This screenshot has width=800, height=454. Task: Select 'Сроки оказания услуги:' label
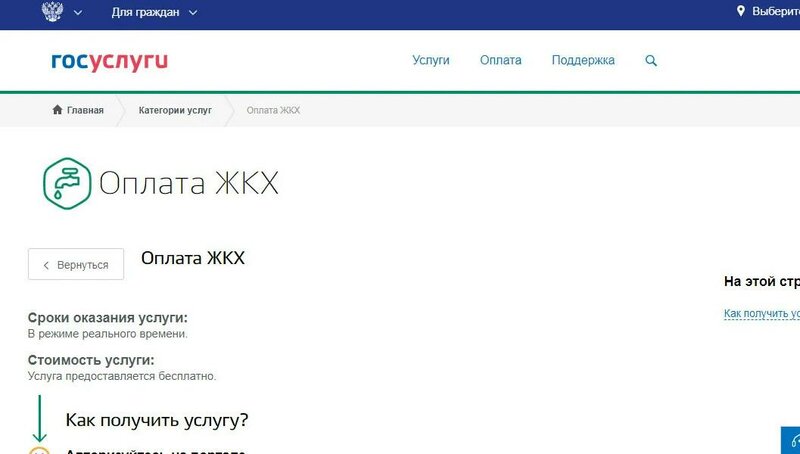point(108,318)
